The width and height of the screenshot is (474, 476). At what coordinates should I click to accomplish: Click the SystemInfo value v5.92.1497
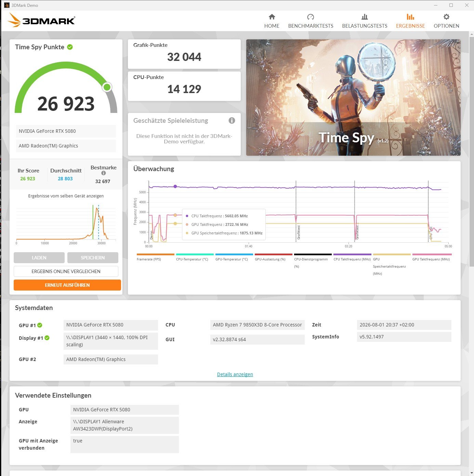pos(404,337)
